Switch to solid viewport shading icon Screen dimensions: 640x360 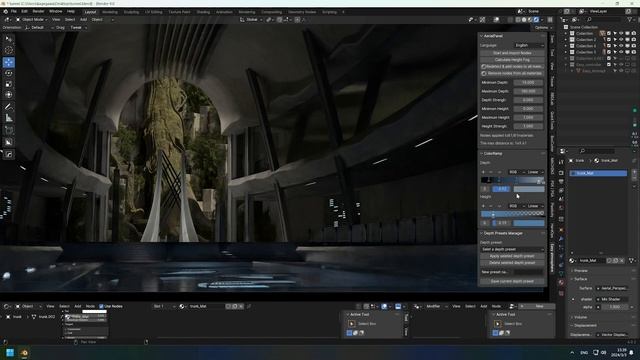524,20
